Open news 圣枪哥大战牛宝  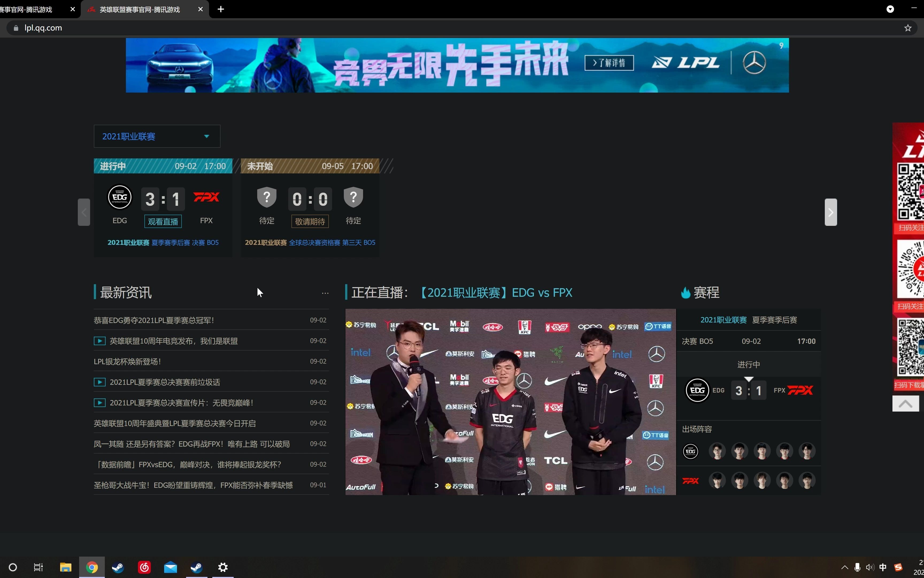[193, 485]
